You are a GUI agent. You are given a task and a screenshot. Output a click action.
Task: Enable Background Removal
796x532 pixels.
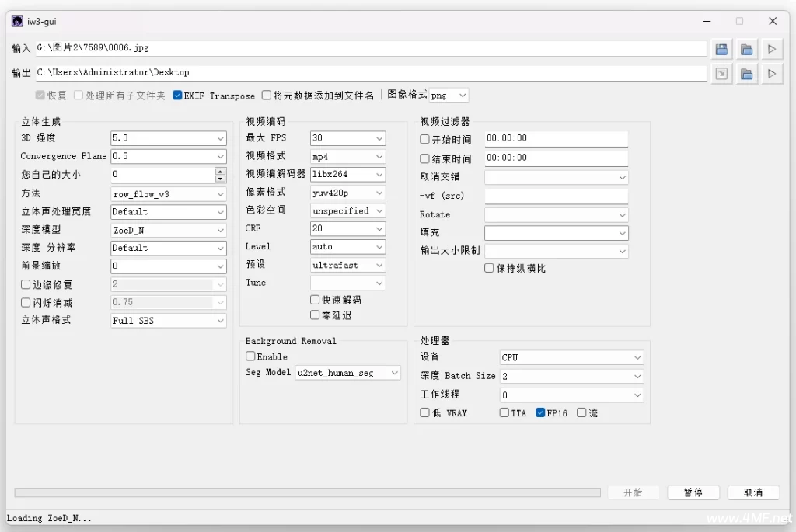[249, 356]
